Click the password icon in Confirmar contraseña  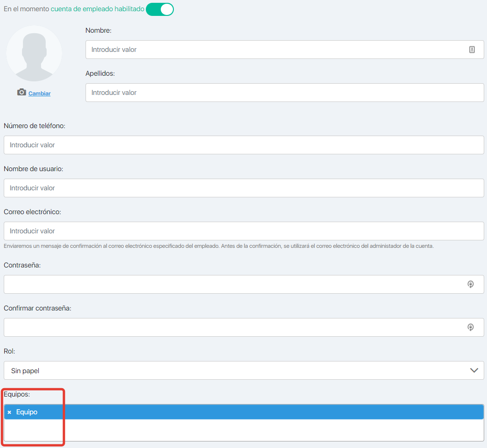(471, 327)
